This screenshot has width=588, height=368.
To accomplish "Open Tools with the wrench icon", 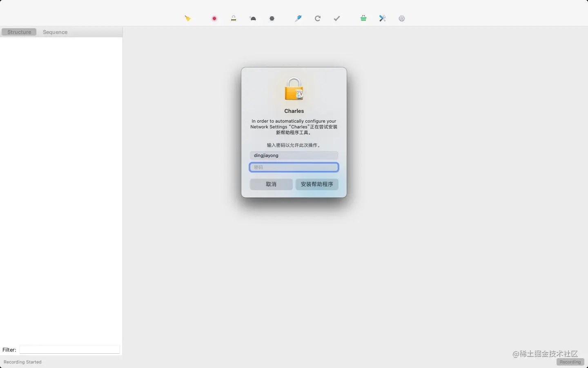I will point(383,18).
